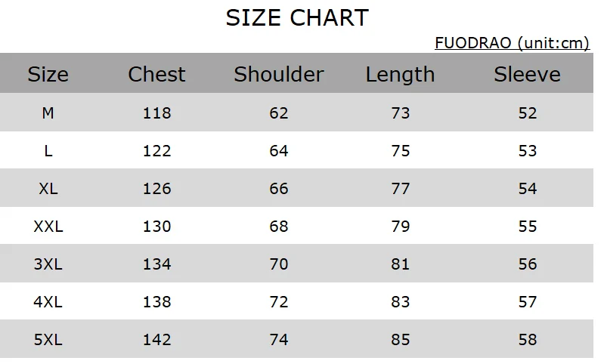This screenshot has height=364, width=607.
Task: Click length value 77 for size XL
Action: 401,188
